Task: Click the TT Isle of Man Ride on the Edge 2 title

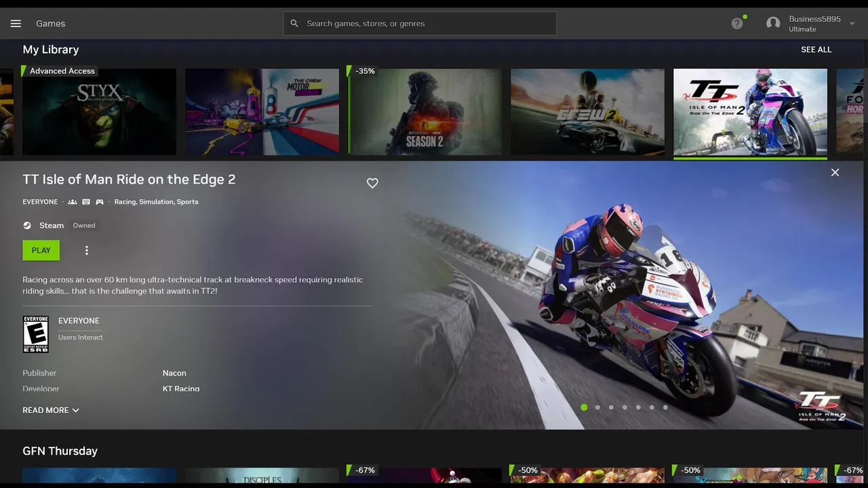Action: tap(129, 180)
